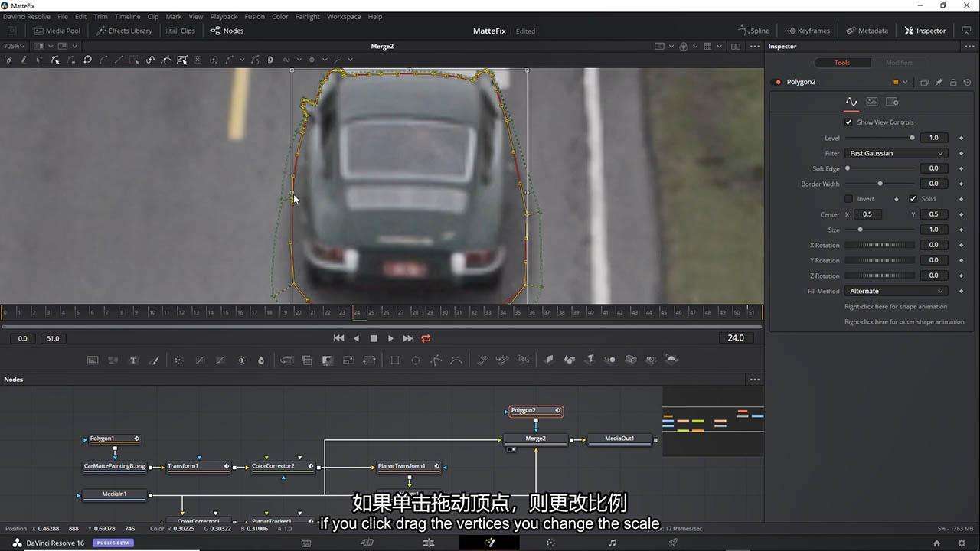Add Ellipse mask tool
The height and width of the screenshot is (551, 980).
(x=416, y=360)
